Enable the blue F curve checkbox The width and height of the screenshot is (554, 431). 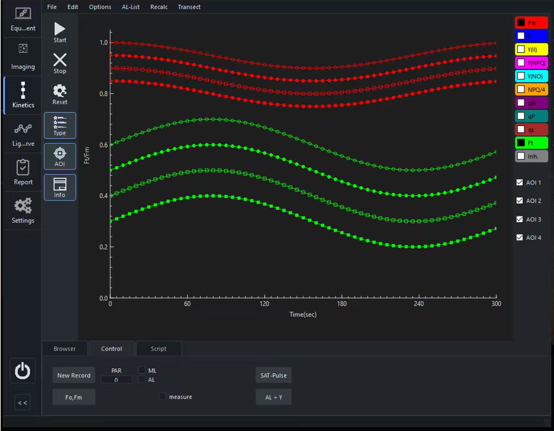click(x=521, y=36)
